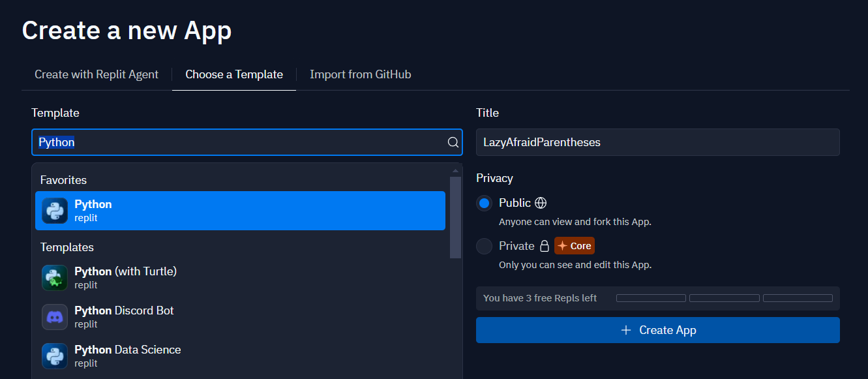The image size is (868, 379).
Task: Click the 'Only you can see and edit this App.' text
Action: click(575, 265)
